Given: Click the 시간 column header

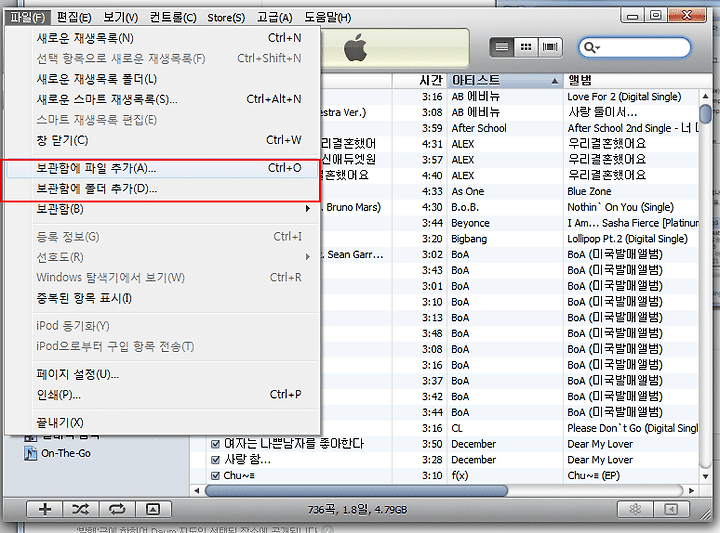Looking at the screenshot, I should tap(419, 81).
